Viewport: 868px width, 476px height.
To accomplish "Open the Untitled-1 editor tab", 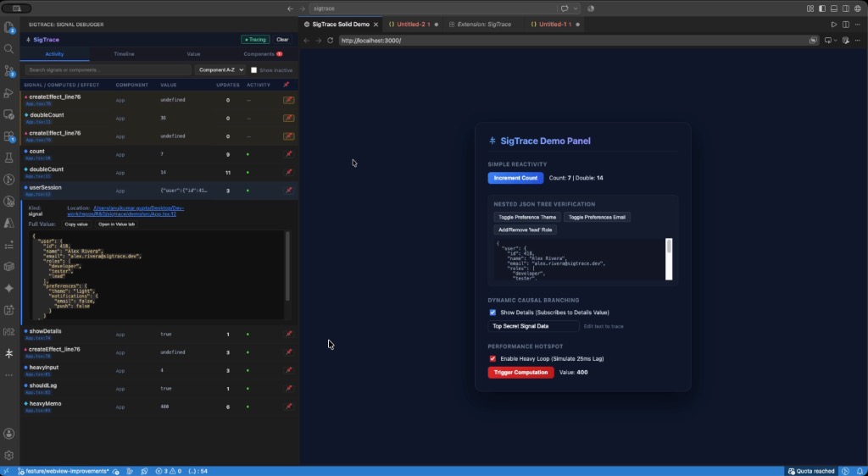I will (x=554, y=25).
